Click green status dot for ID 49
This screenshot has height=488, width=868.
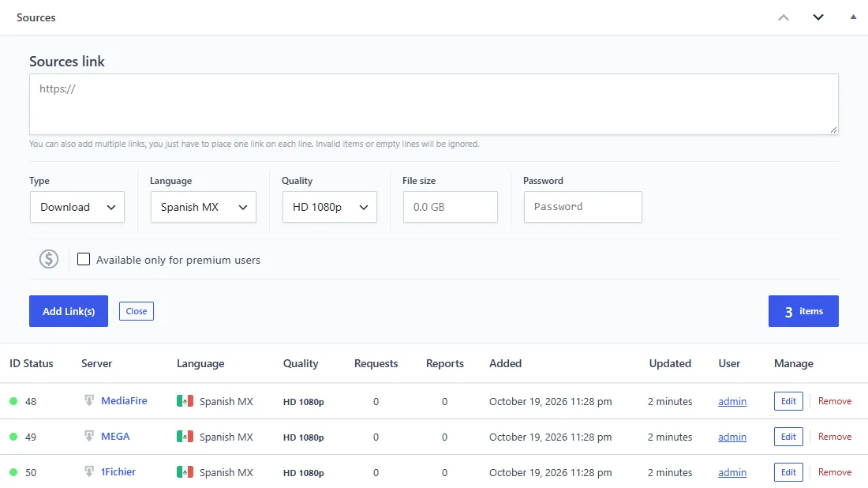pyautogui.click(x=13, y=437)
